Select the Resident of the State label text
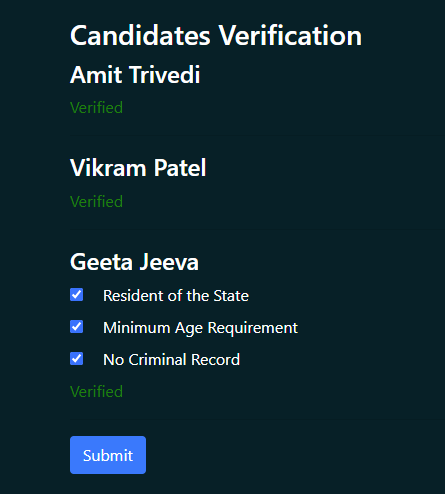This screenshot has width=445, height=494. [176, 296]
